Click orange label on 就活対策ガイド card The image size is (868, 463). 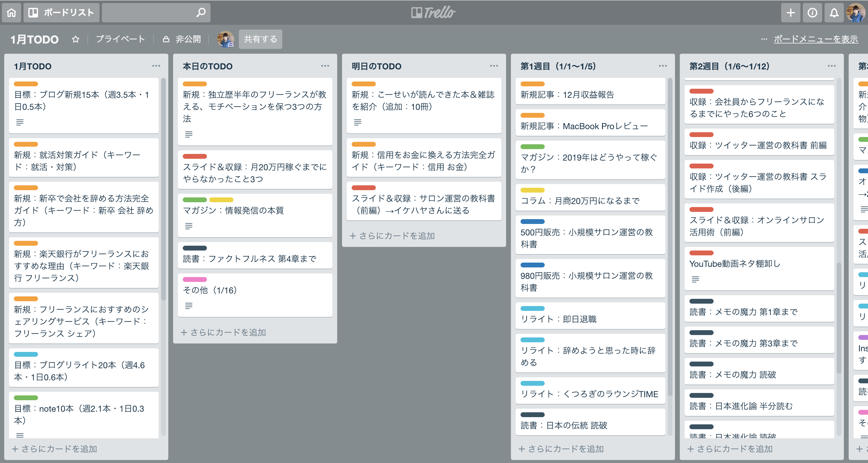[26, 144]
